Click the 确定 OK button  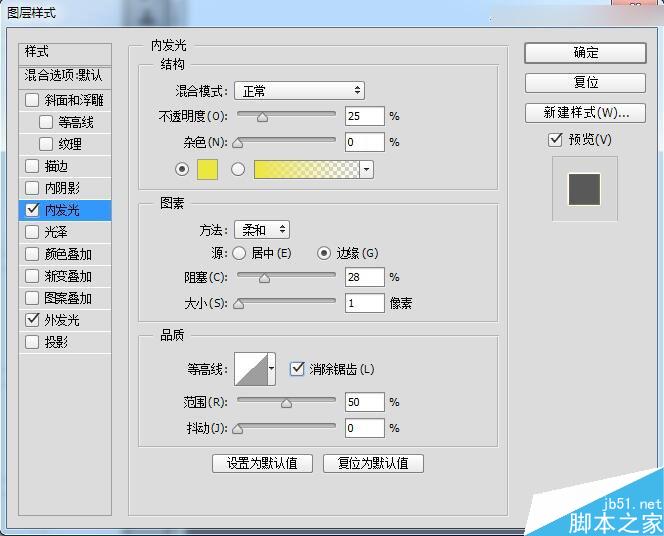585,53
